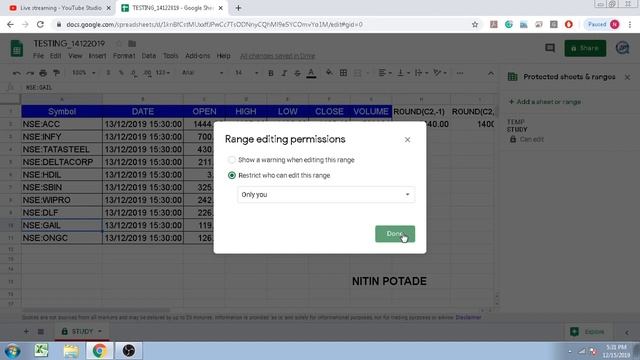640x360 pixels.
Task: Open the text wrapping dropdown
Action: [420, 73]
